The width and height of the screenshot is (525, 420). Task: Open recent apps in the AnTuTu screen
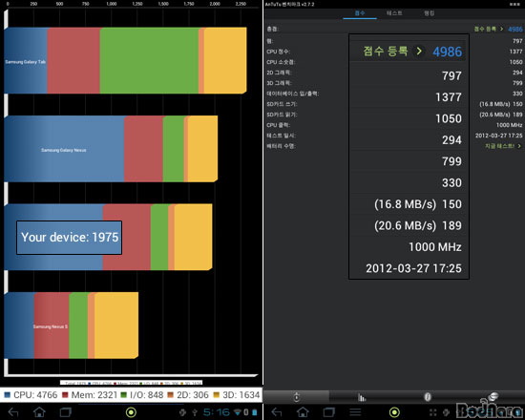click(329, 412)
